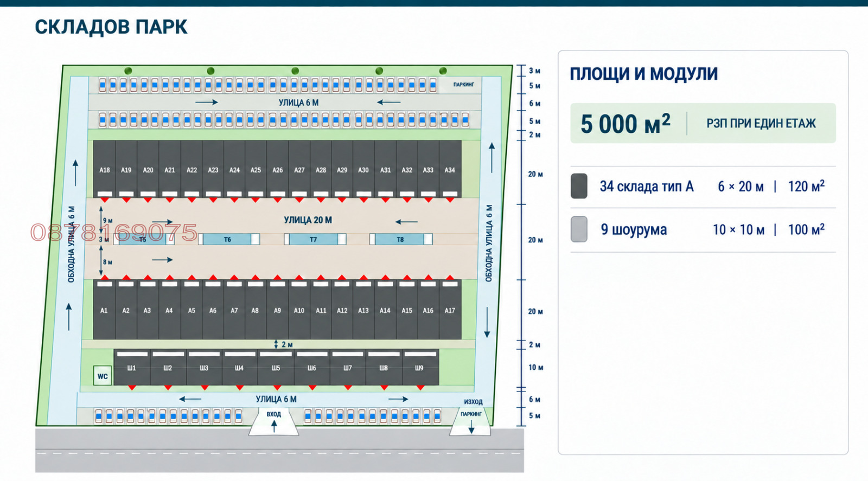Select warehouse unit A34 on the plan
This screenshot has height=481, width=868.
click(450, 169)
